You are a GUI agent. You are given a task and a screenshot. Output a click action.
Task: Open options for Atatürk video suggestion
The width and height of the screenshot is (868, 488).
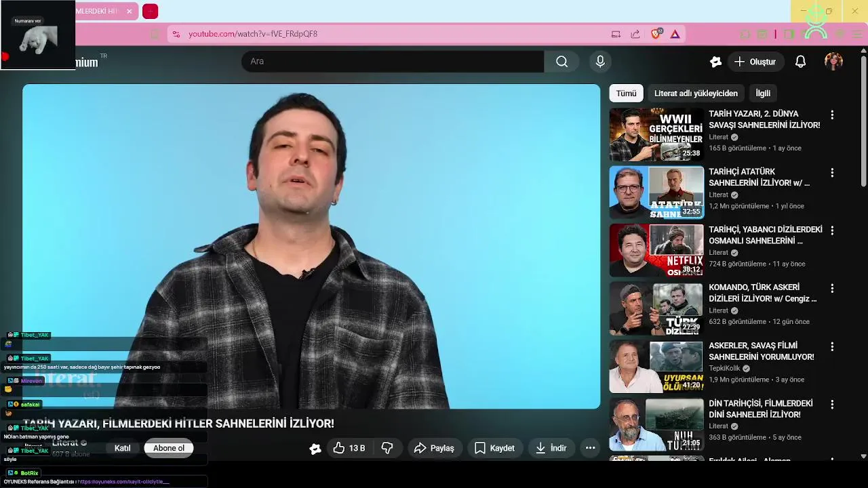(832, 173)
